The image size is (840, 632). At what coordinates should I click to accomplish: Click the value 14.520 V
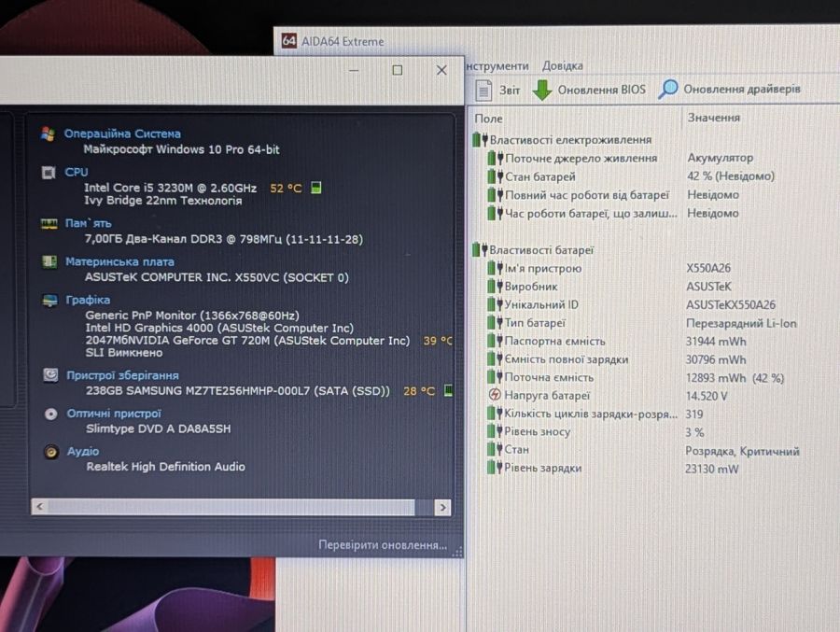coord(707,396)
